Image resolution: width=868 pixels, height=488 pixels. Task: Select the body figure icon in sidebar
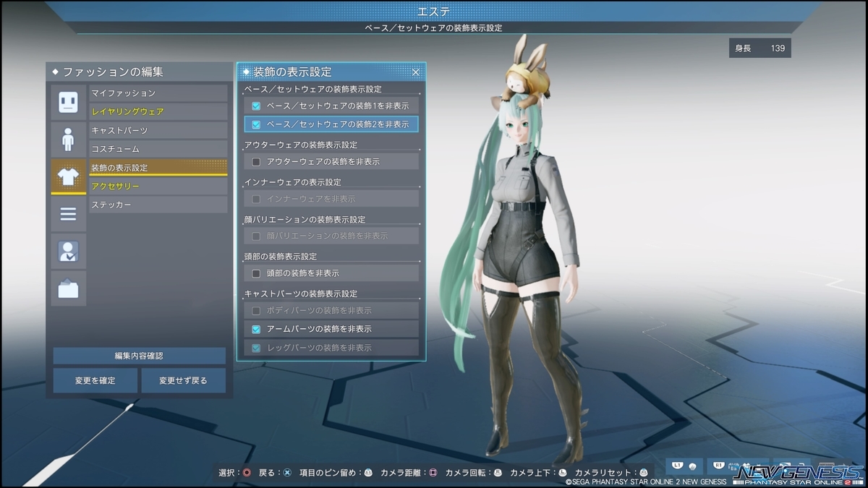point(68,139)
